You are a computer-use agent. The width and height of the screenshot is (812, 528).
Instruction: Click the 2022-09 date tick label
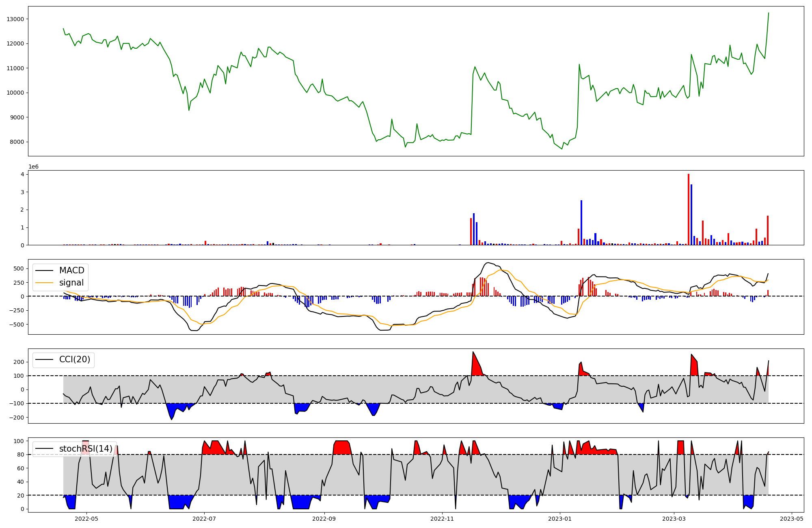coord(324,519)
